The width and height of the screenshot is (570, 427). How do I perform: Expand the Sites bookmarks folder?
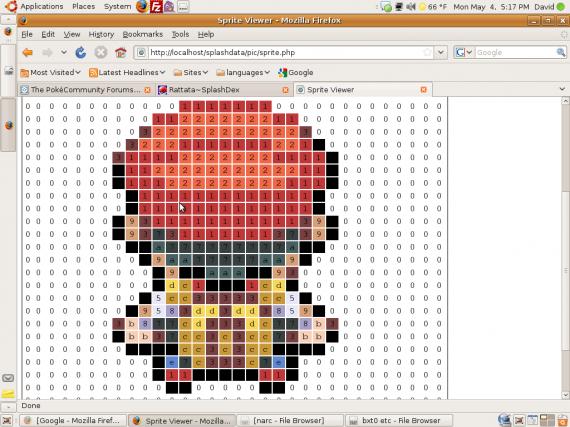(191, 73)
